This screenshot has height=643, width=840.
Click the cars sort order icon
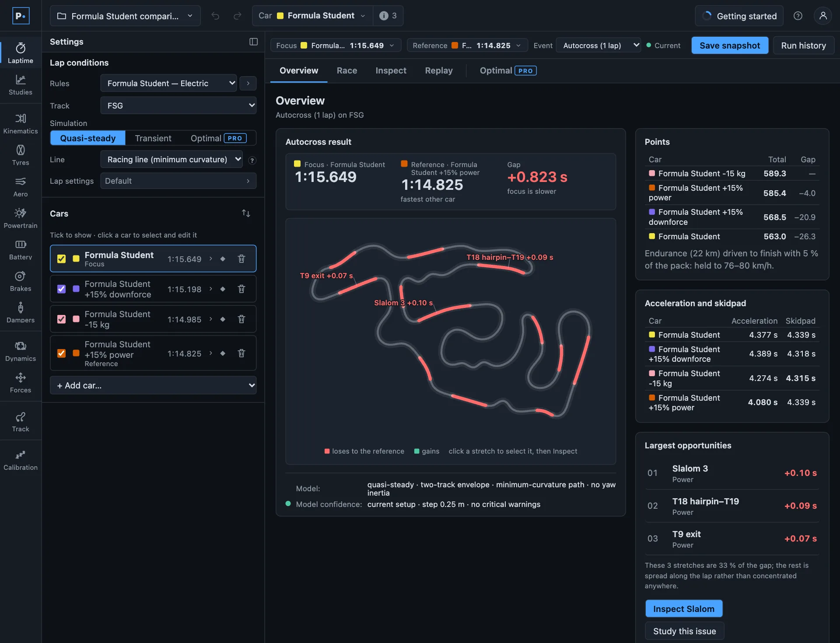[246, 213]
